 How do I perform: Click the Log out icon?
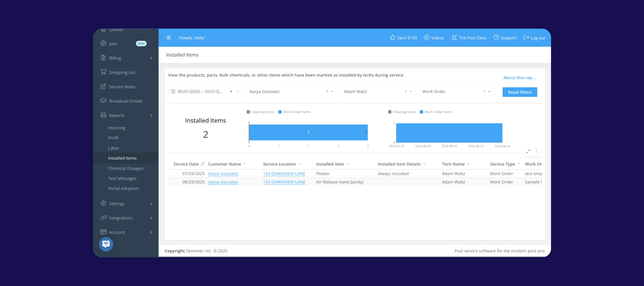coord(526,38)
